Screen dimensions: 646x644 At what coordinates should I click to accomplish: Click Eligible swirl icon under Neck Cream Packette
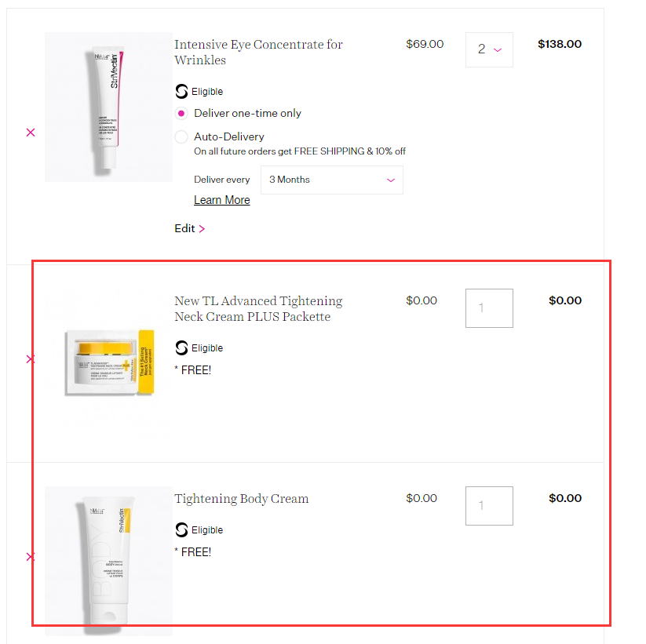pos(181,348)
